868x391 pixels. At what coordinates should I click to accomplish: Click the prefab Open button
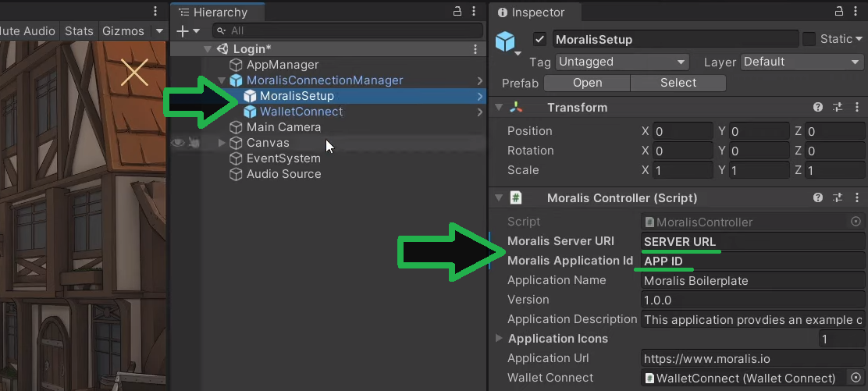tap(587, 83)
